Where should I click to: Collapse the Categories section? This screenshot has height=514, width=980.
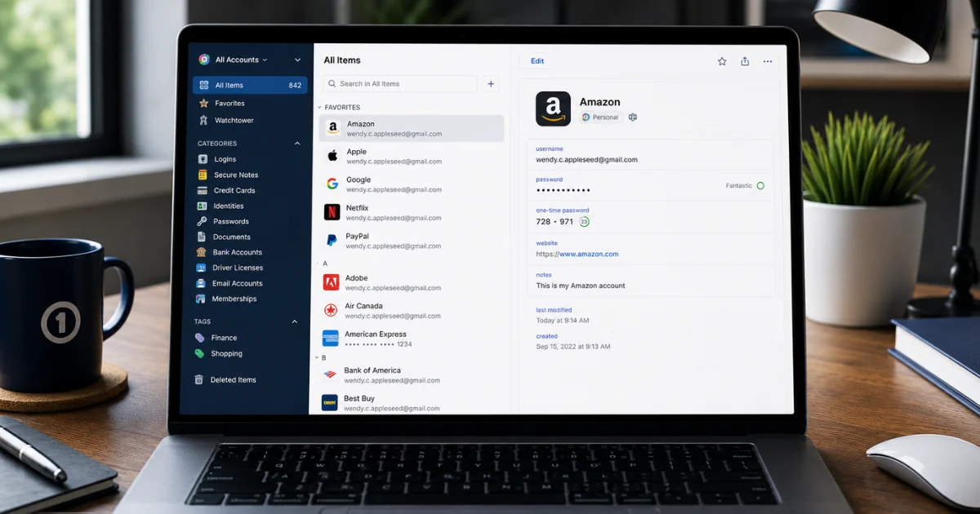[297, 144]
